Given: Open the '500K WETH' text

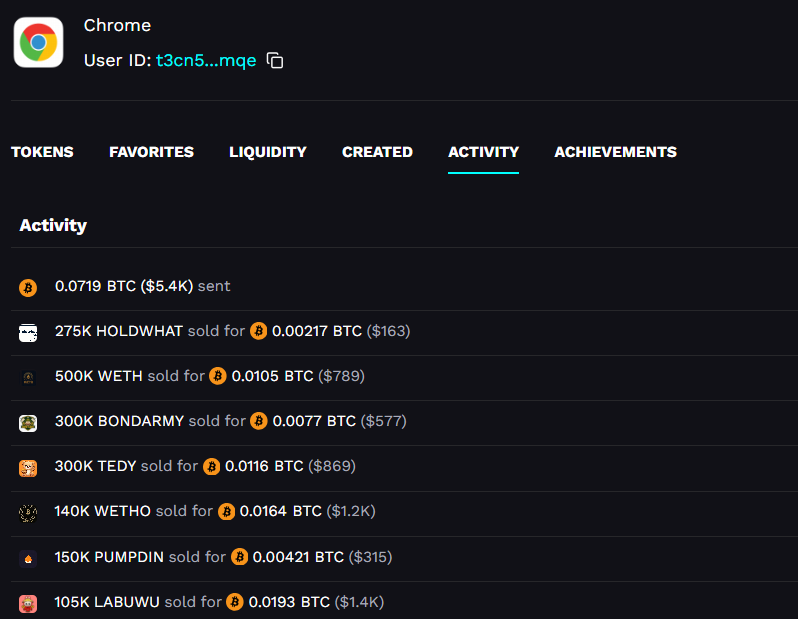Looking at the screenshot, I should 99,376.
